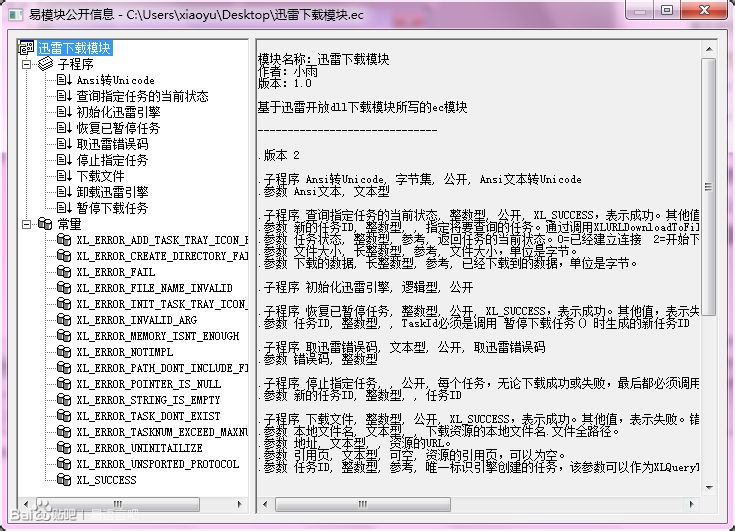Select the 迅雷下载模块 root tree item

(75, 48)
